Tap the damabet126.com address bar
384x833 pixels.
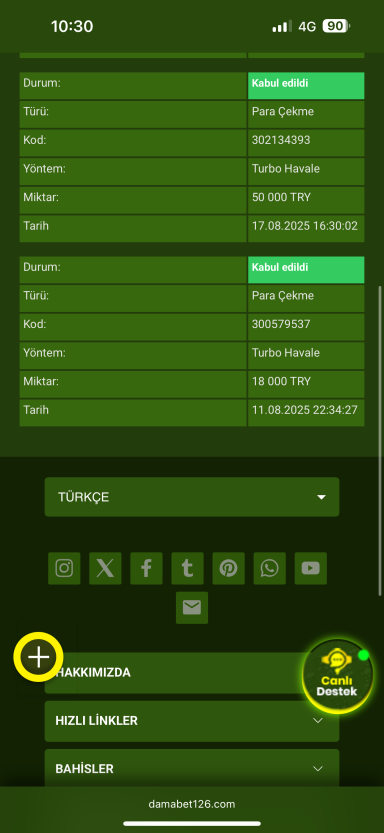coord(192,804)
